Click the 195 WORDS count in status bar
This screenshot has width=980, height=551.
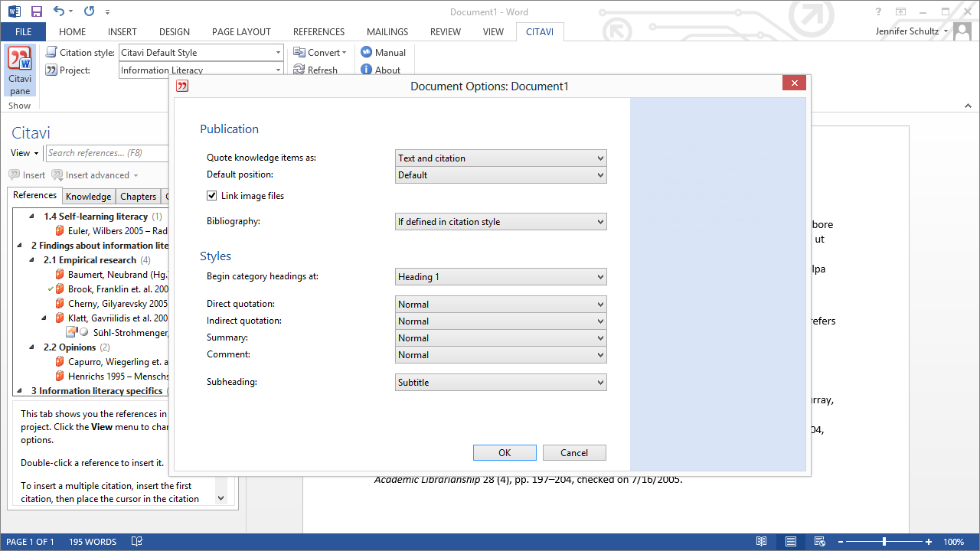(91, 542)
